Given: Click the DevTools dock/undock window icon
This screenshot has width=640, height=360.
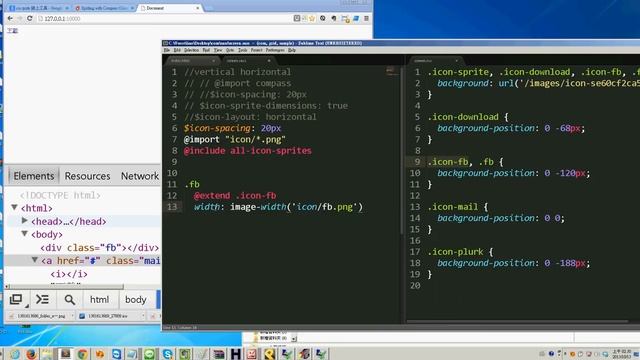Looking at the screenshot, I should pos(17,300).
